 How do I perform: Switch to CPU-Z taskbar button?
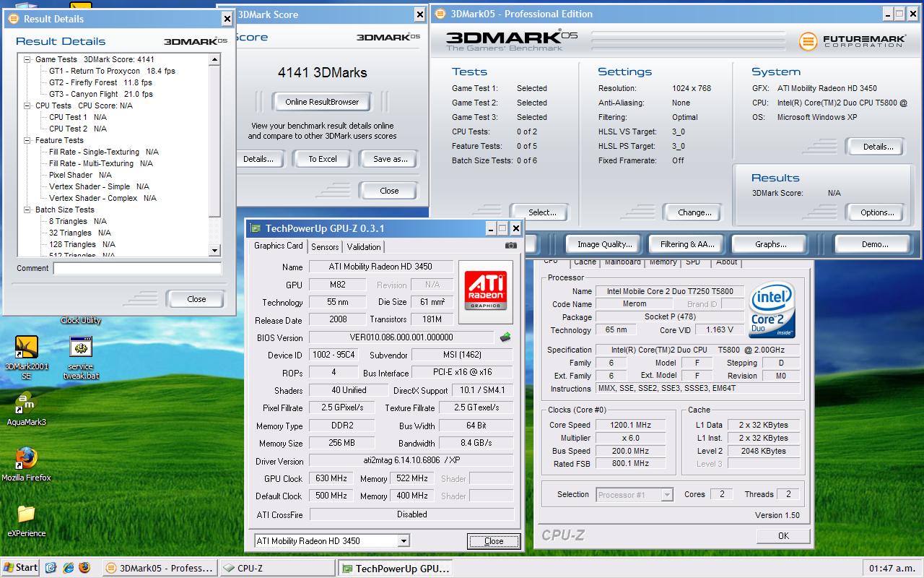pos(278,568)
